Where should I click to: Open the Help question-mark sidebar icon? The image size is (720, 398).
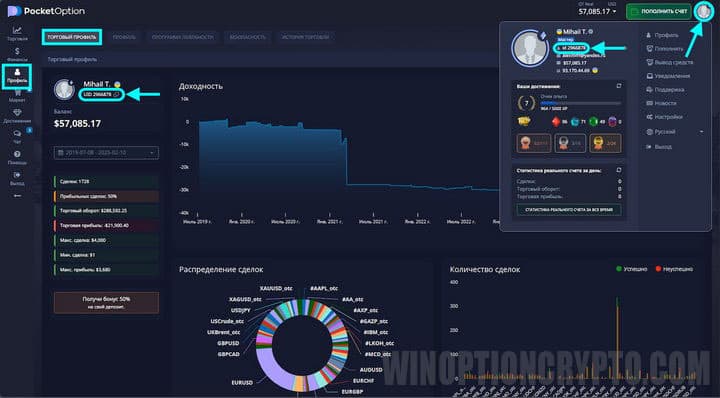(x=17, y=154)
